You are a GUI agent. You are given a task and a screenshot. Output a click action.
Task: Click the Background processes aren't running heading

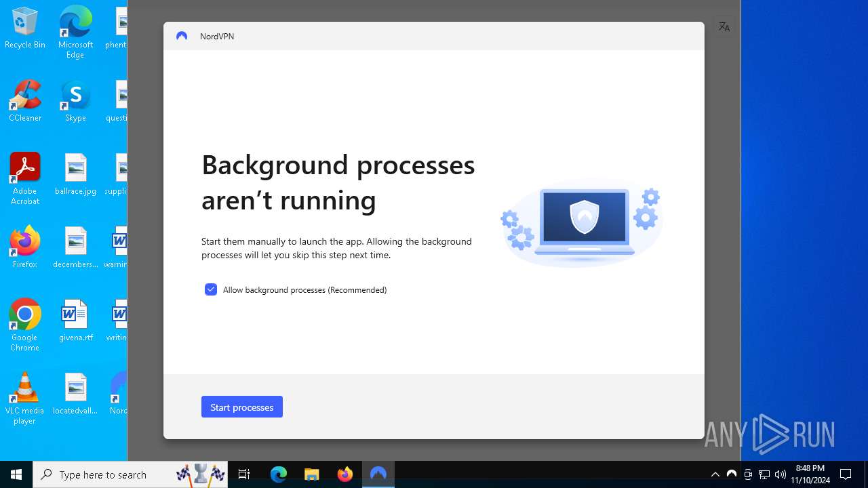(338, 182)
